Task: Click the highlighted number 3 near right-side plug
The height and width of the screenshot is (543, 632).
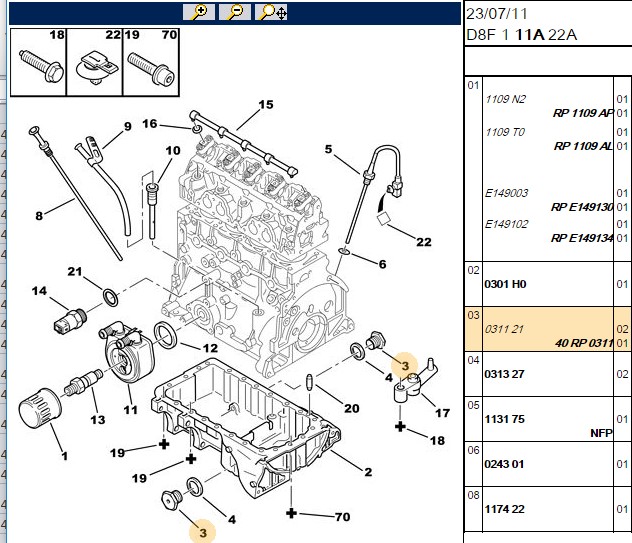Action: point(405,365)
